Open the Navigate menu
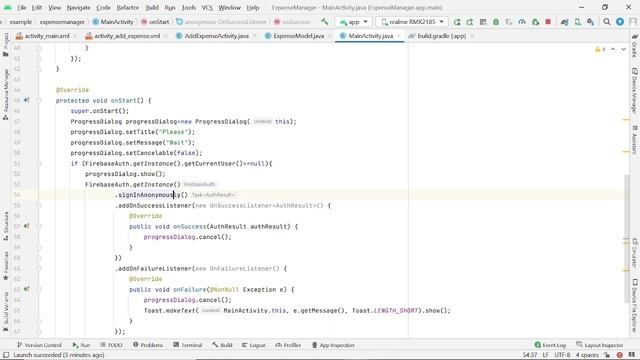 tap(78, 7)
